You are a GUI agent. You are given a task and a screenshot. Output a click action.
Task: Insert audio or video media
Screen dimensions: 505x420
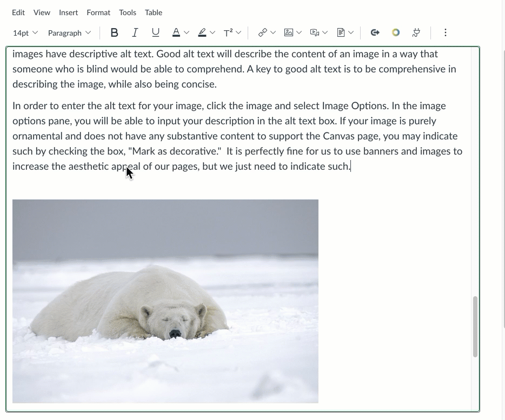pyautogui.click(x=315, y=32)
